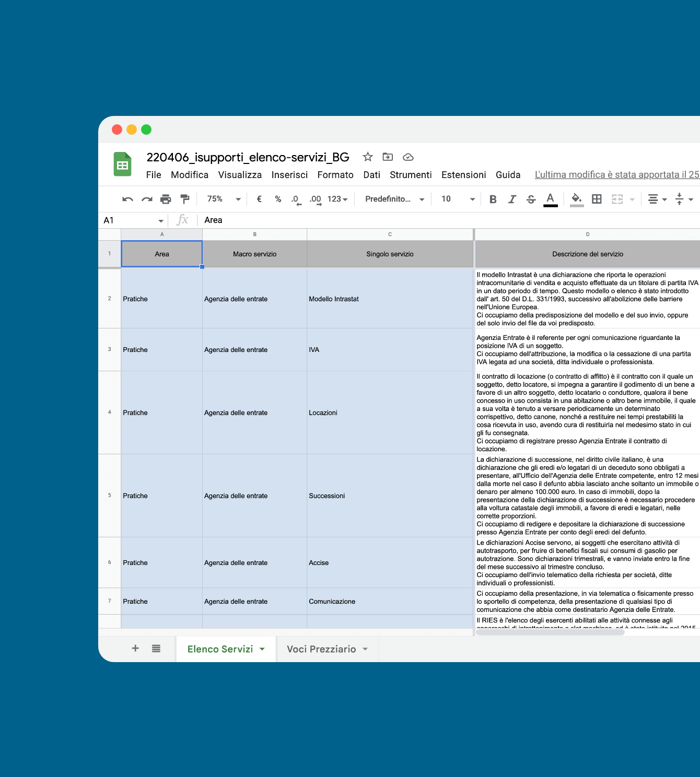Screen dimensions: 700x777
Task: Select column C header
Action: point(390,234)
